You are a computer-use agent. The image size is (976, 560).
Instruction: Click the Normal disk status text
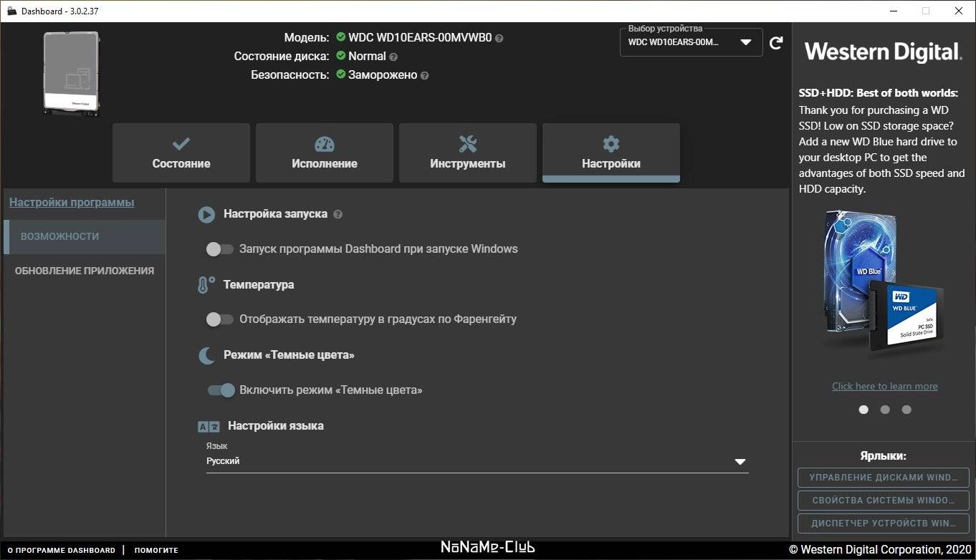(x=367, y=57)
